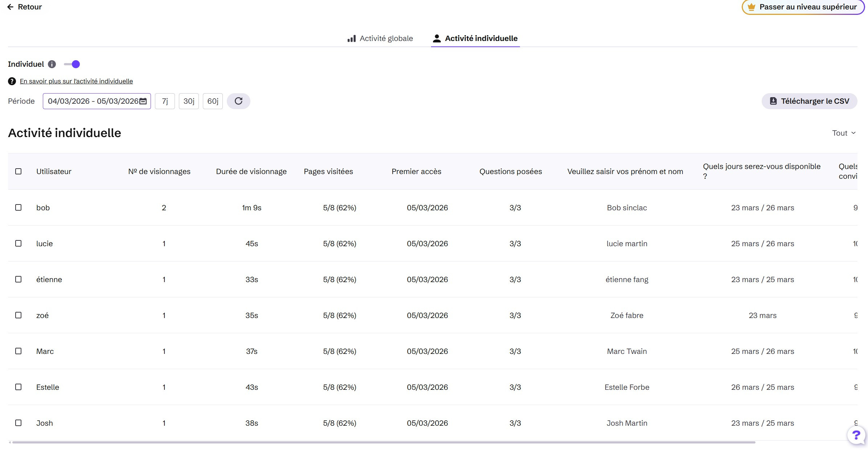
Task: Click the horizontal scrollbar under the table
Action: pyautogui.click(x=383, y=442)
